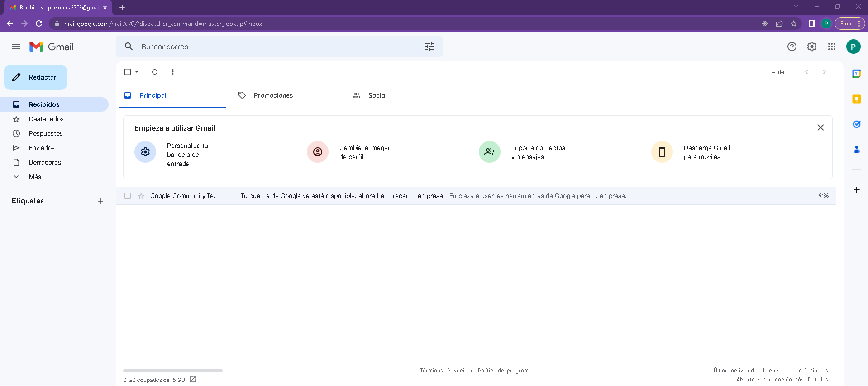Tick the Google Community Team email checkbox

click(128, 196)
